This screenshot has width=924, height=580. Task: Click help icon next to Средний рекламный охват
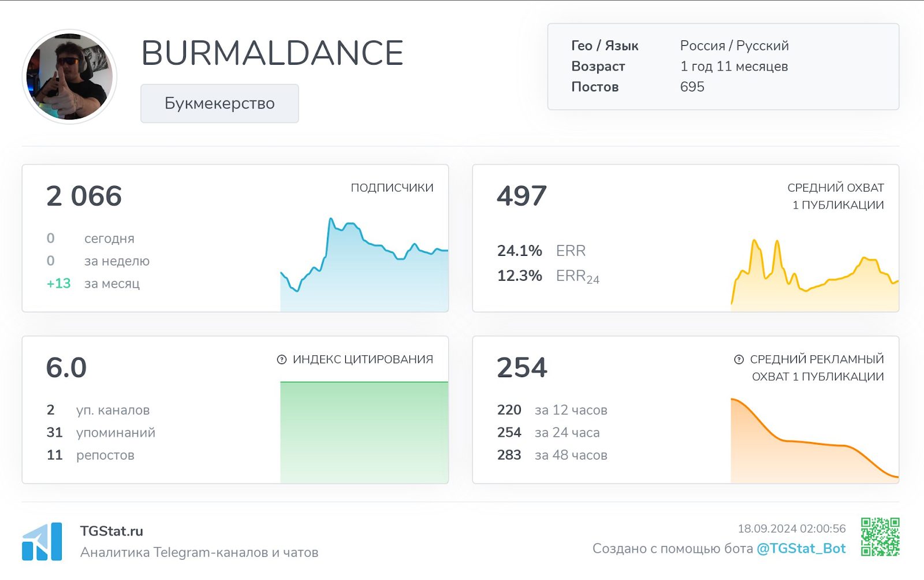[739, 359]
